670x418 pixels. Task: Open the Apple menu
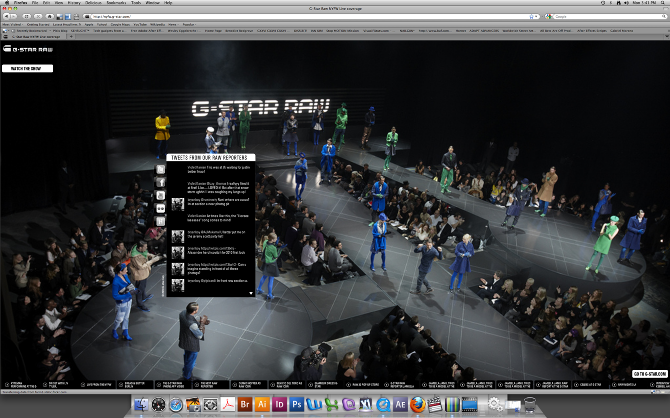tap(7, 3)
